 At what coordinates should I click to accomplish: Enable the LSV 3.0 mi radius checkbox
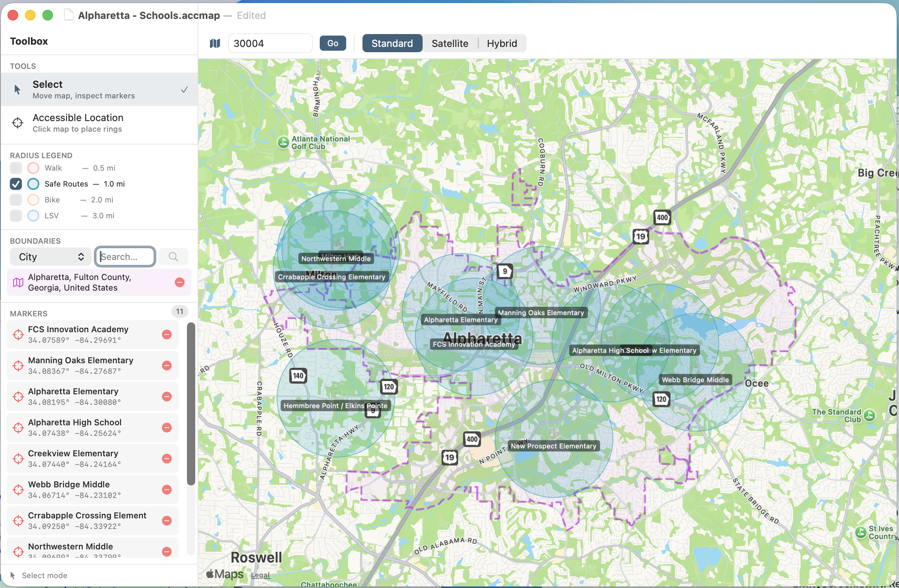click(16, 216)
